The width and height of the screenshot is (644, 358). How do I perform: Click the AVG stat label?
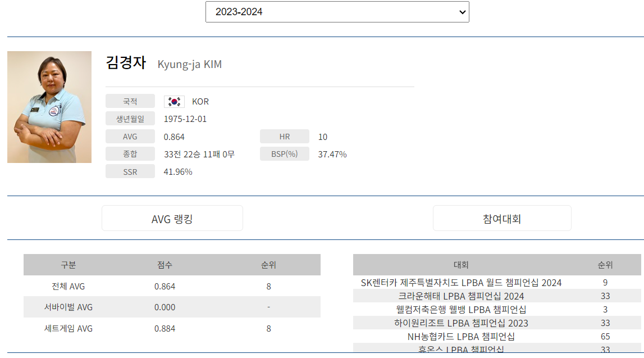coord(130,136)
